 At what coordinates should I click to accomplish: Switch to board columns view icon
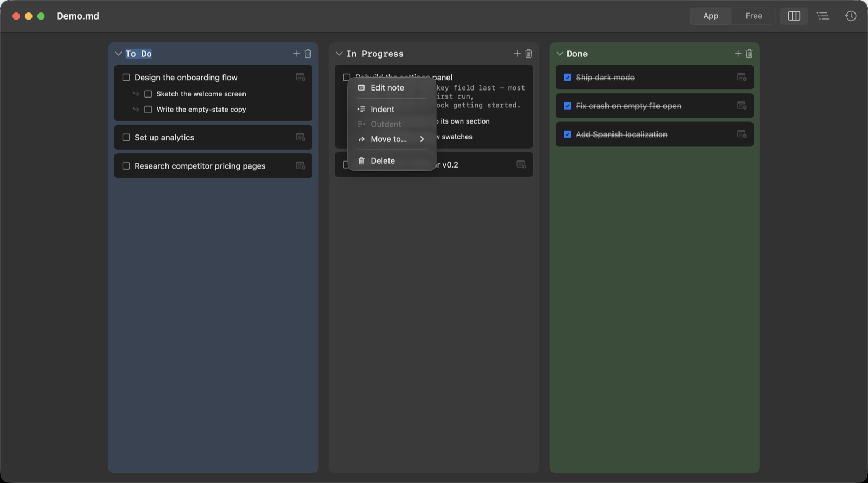[x=794, y=16]
